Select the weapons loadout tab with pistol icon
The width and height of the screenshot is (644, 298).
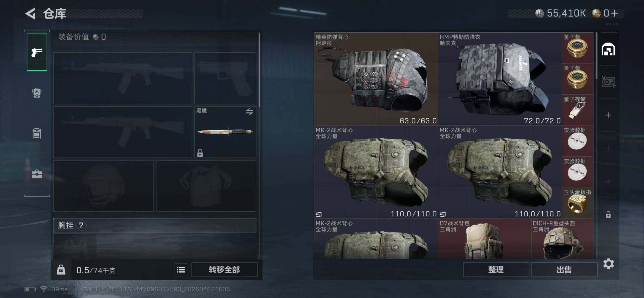pyautogui.click(x=37, y=52)
